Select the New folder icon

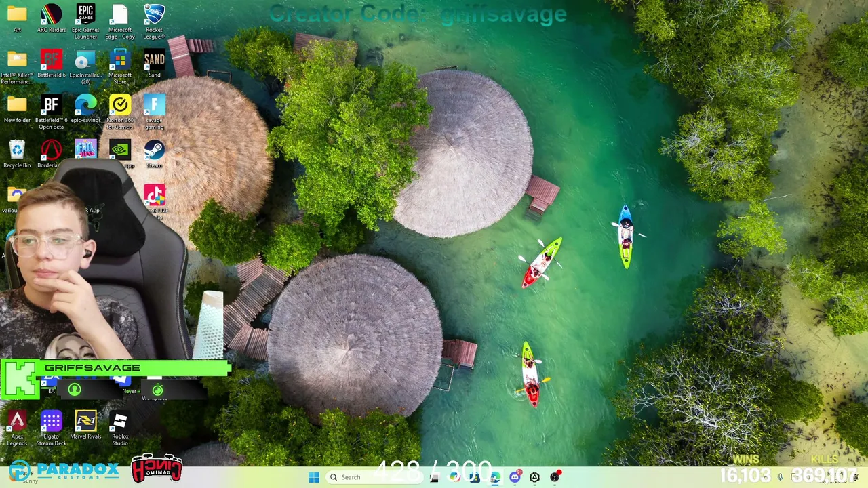(x=17, y=108)
